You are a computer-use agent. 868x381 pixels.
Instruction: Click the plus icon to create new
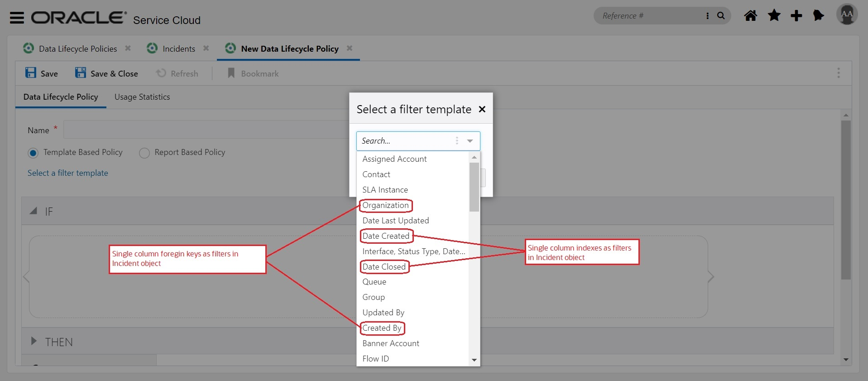pyautogui.click(x=796, y=16)
